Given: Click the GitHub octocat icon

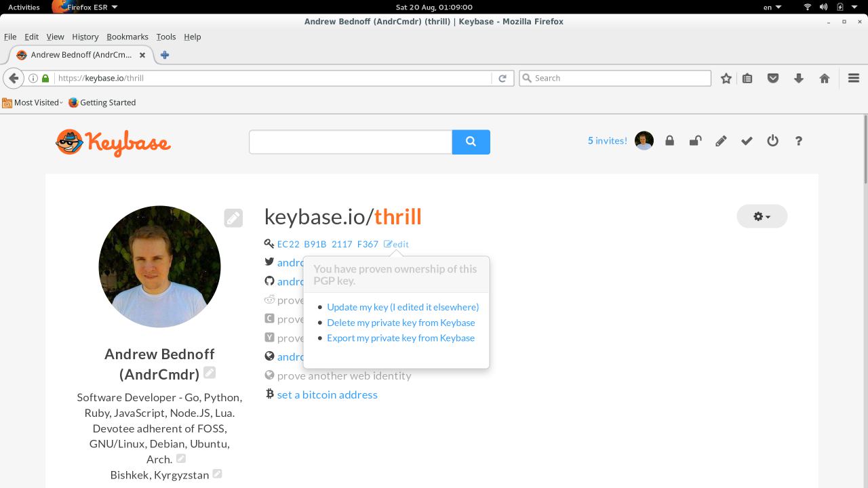Looking at the screenshot, I should (269, 281).
